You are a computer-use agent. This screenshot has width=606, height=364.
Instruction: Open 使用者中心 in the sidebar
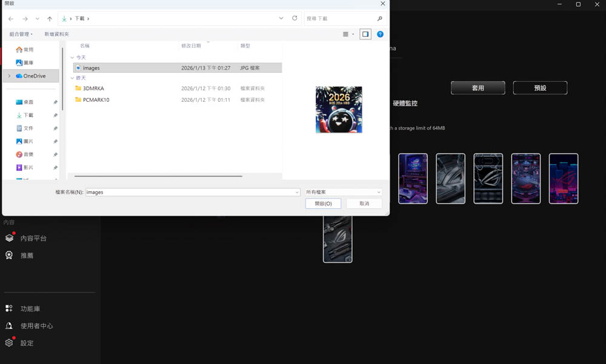(x=36, y=326)
